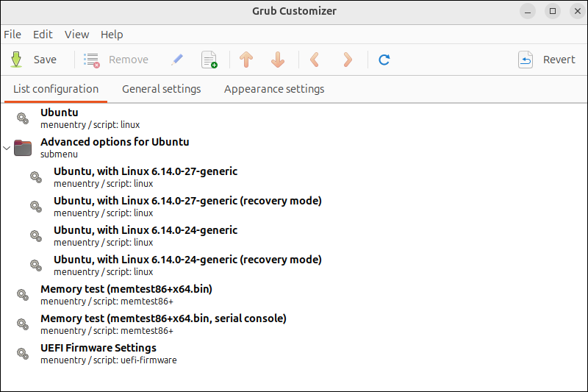The height and width of the screenshot is (392, 588).
Task: Click gear icon of 6.14.0-27 recovery mode
Action: (36, 207)
